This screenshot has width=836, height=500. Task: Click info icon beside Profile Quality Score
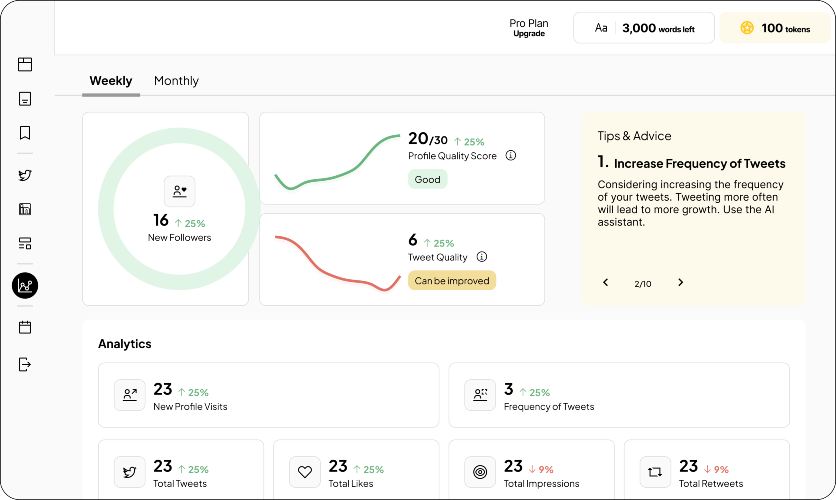[511, 156]
